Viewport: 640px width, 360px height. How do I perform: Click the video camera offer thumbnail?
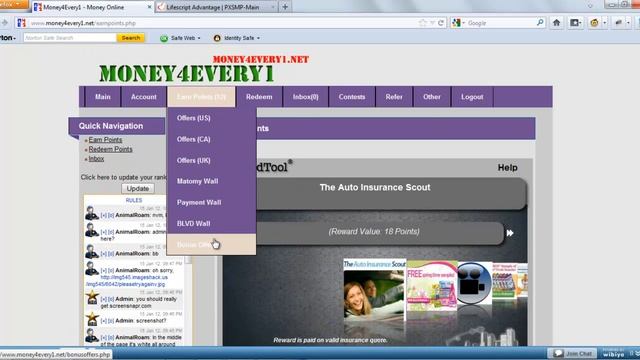(474, 283)
